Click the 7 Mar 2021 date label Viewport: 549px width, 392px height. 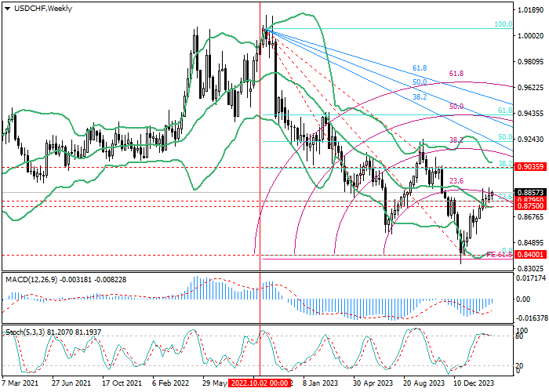[20, 383]
